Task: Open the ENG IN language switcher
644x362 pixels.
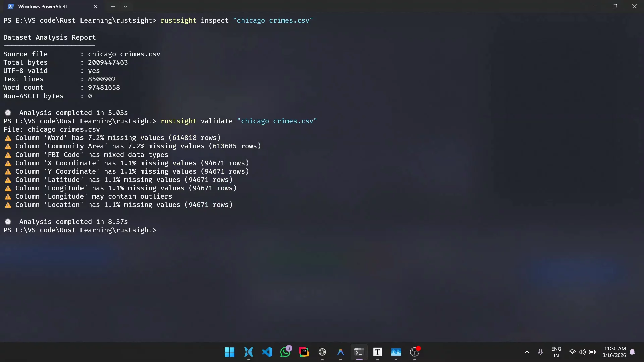Action: (556, 352)
